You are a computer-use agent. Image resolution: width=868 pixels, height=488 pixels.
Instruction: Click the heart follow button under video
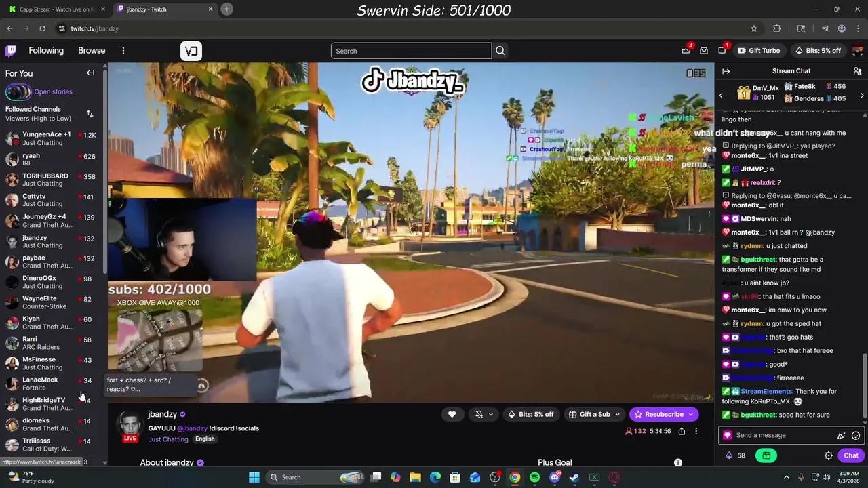pyautogui.click(x=452, y=414)
